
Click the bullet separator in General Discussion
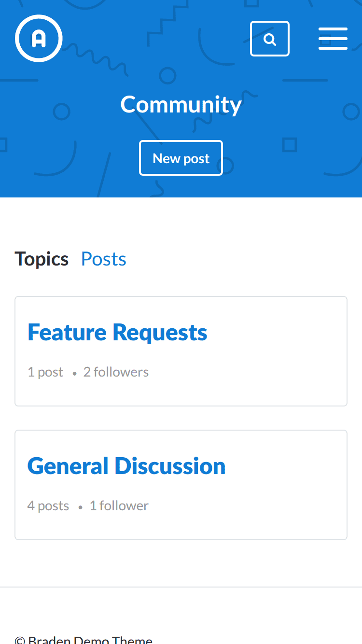[x=80, y=507]
